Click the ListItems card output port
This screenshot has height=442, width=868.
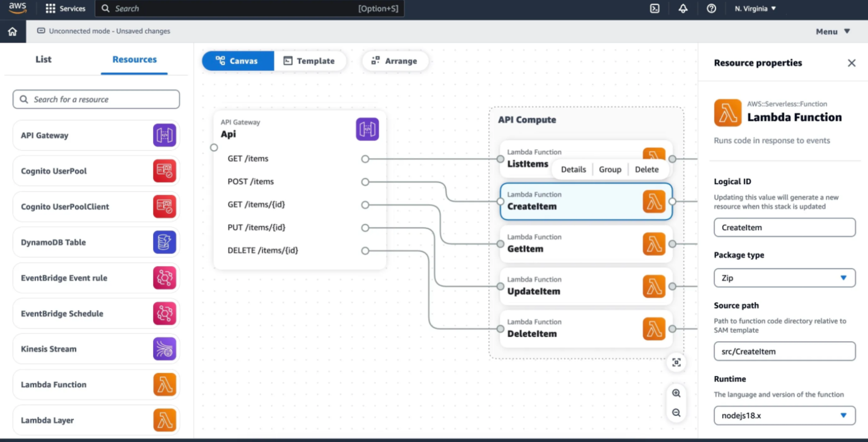(x=672, y=159)
